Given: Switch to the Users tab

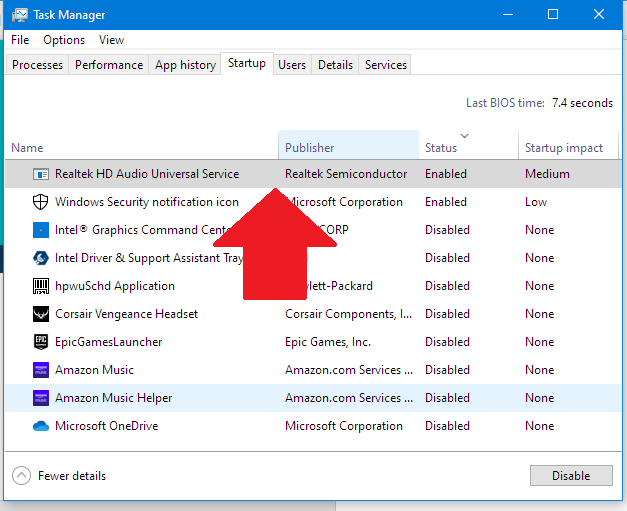Looking at the screenshot, I should click(x=292, y=65).
